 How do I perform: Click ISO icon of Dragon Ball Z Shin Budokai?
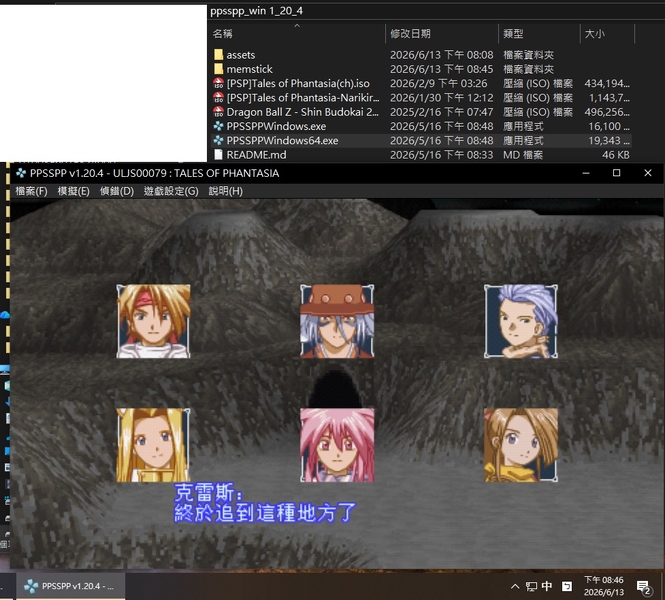[x=218, y=112]
